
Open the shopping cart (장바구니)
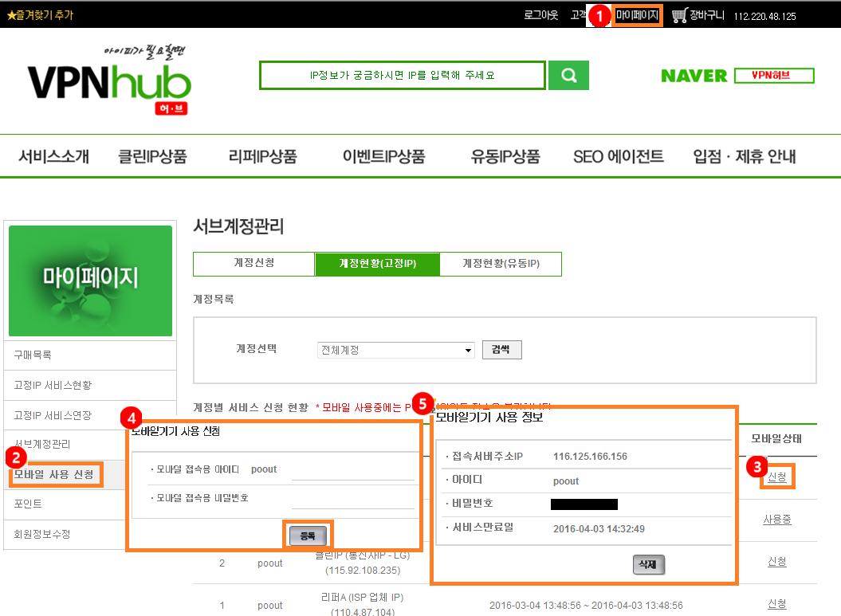pos(698,15)
